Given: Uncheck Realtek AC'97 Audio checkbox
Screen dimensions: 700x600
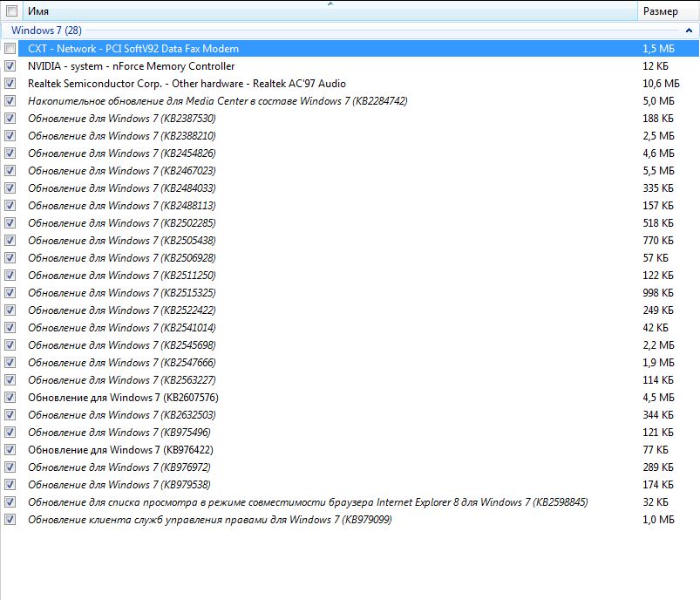Looking at the screenshot, I should [10, 84].
